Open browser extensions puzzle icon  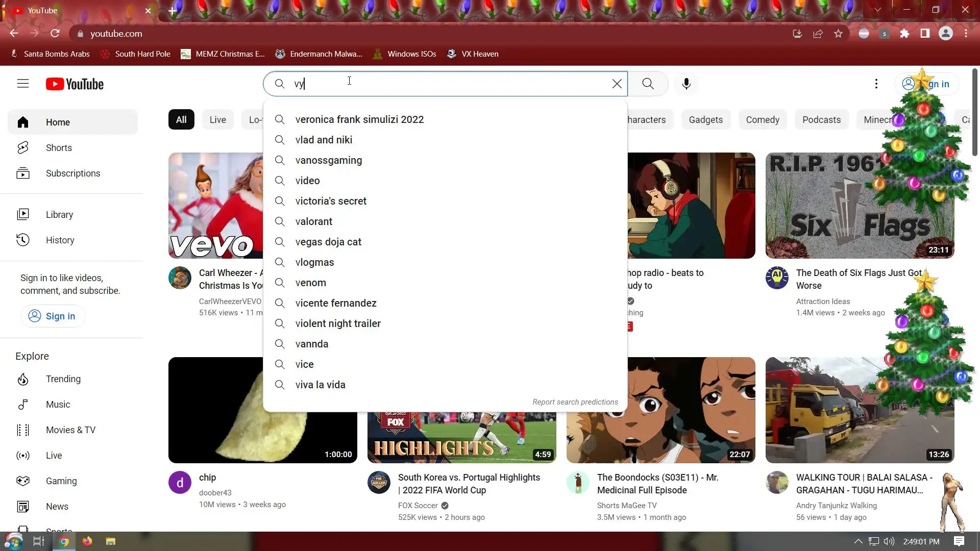[x=904, y=34]
